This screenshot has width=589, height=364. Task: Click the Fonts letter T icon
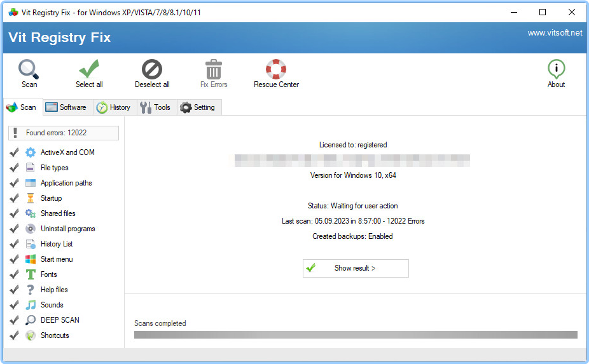pyautogui.click(x=31, y=274)
